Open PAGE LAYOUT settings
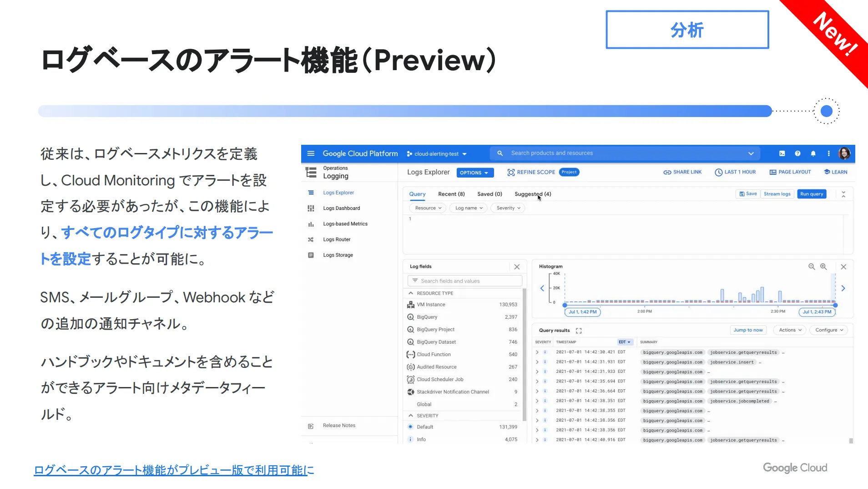 (x=790, y=172)
